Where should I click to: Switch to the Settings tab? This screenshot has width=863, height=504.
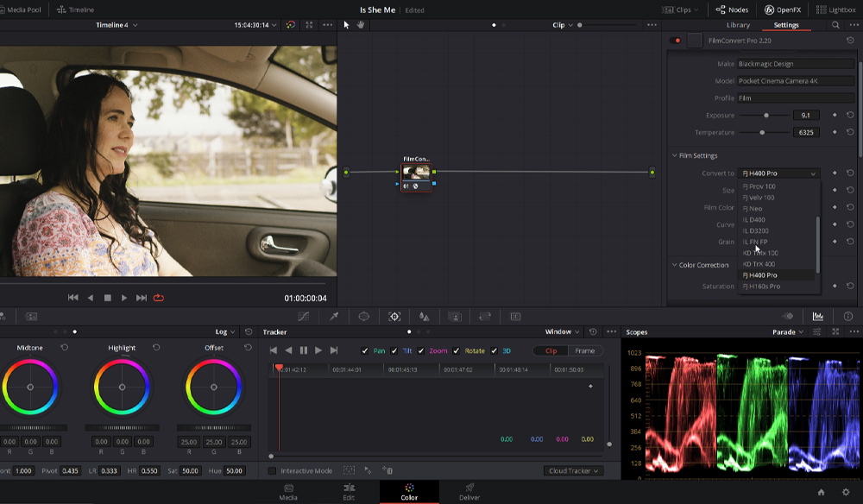tap(786, 25)
